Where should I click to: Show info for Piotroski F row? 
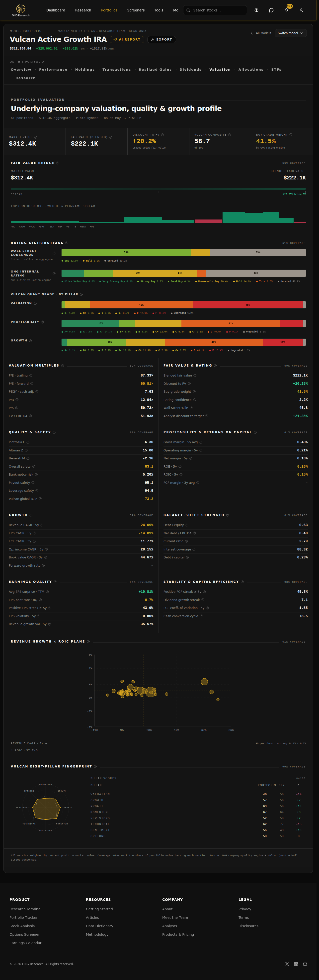point(28,442)
